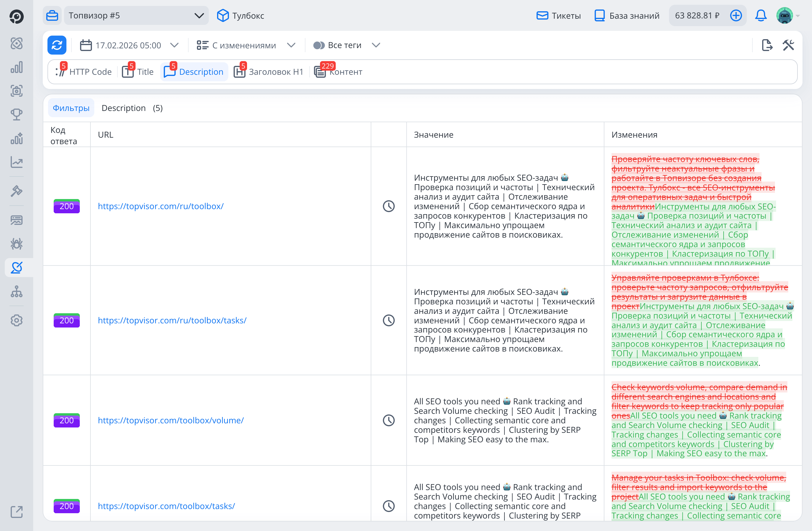Click the tools wrench and hammer icon
This screenshot has height=531, width=812.
click(x=788, y=45)
